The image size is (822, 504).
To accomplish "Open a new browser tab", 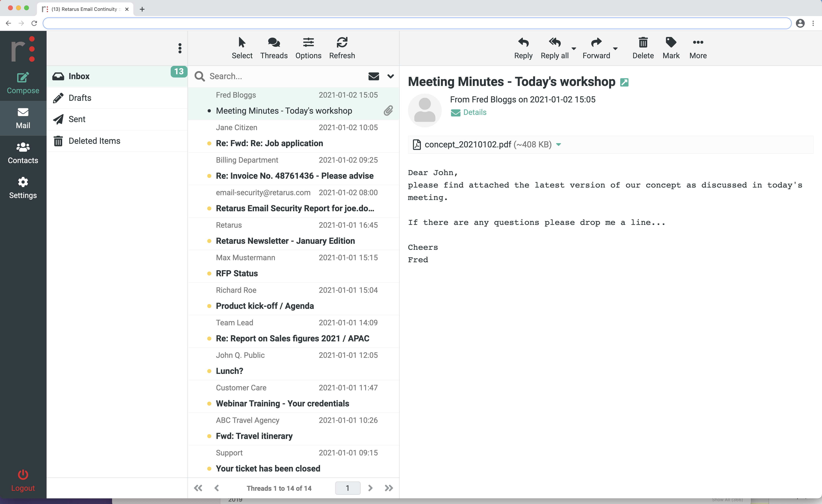I will point(142,9).
